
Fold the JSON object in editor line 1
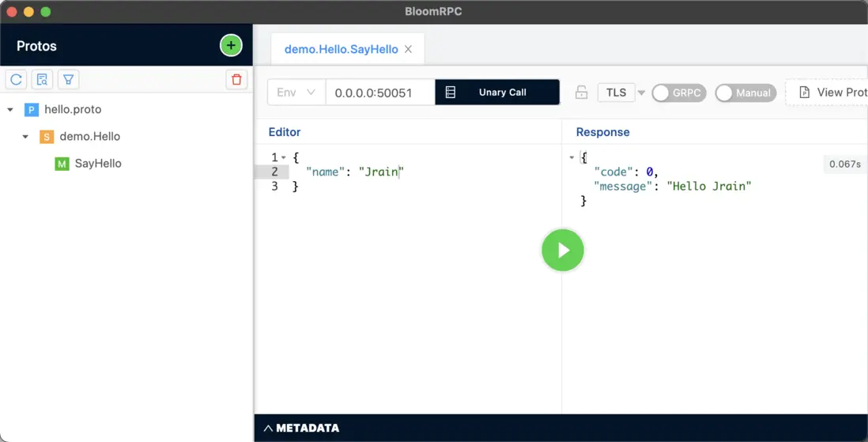(284, 158)
